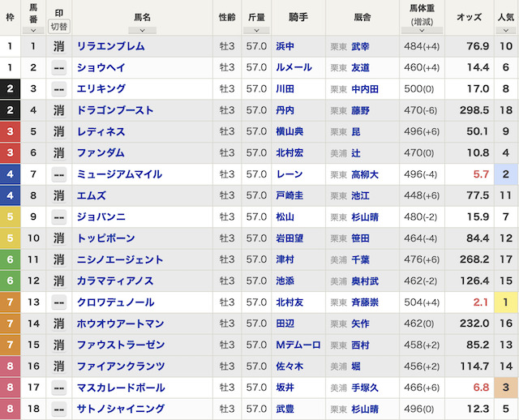Click frame 4 cell of horse 7
Viewport: 519px width, 420px height.
pyautogui.click(x=10, y=174)
